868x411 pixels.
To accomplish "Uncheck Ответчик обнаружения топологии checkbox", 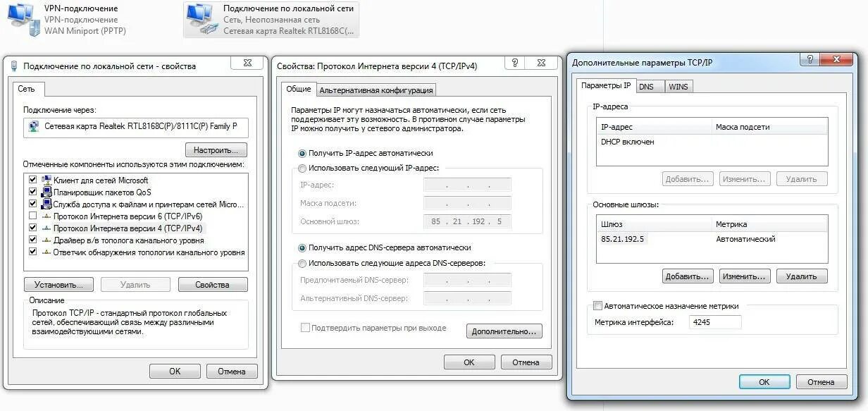I will (x=32, y=252).
